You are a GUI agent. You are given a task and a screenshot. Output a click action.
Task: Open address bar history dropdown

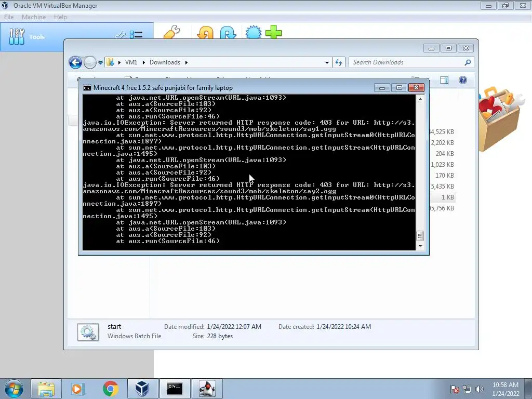pos(327,62)
